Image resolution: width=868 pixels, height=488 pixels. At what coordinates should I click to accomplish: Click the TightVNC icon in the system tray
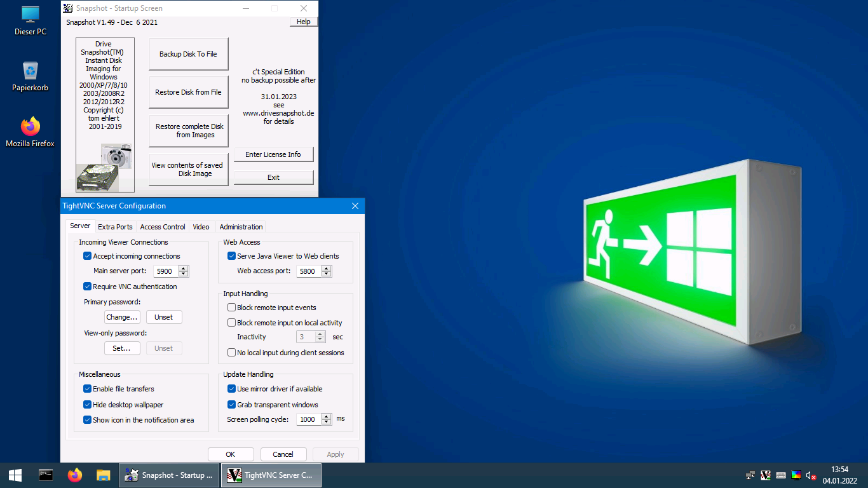[x=766, y=475]
